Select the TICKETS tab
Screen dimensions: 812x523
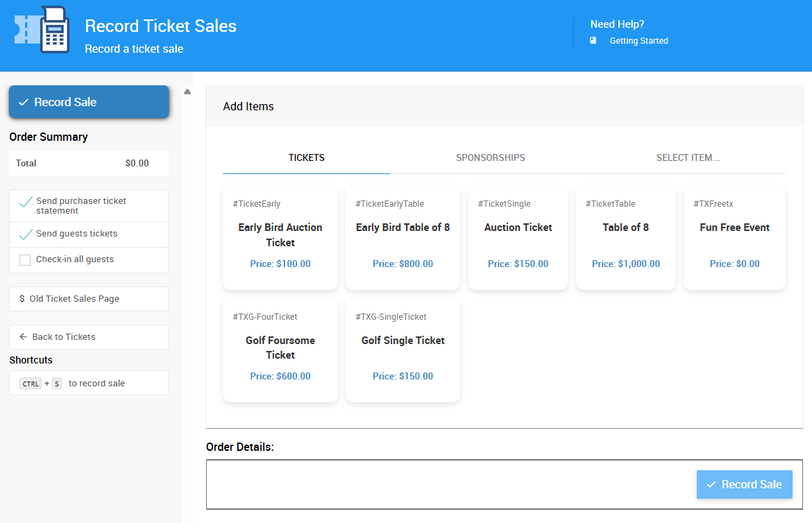coord(306,157)
